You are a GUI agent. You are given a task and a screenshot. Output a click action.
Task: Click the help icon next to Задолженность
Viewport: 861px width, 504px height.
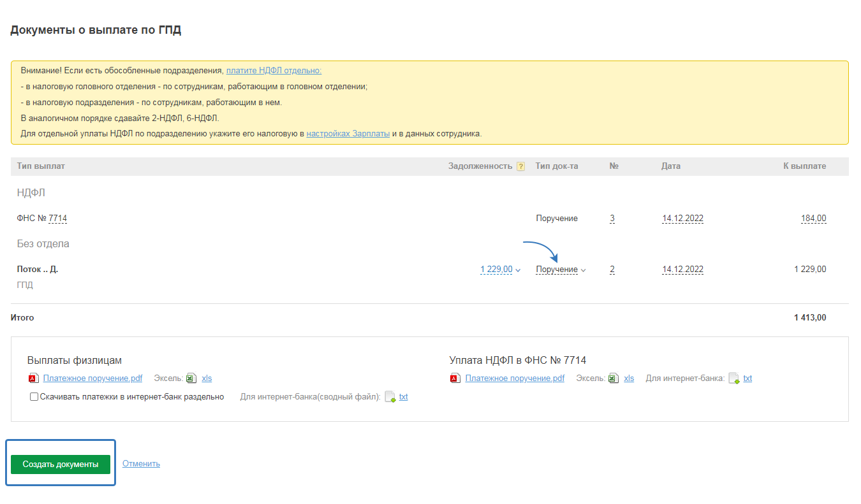[x=520, y=166]
